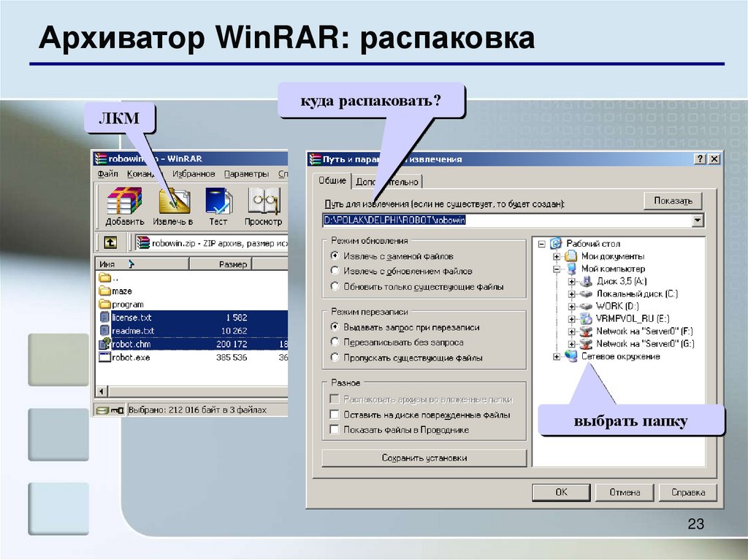Image resolution: width=748 pixels, height=560 pixels.
Task: Click the robot.exe size value 385 536
Action: coord(232,357)
